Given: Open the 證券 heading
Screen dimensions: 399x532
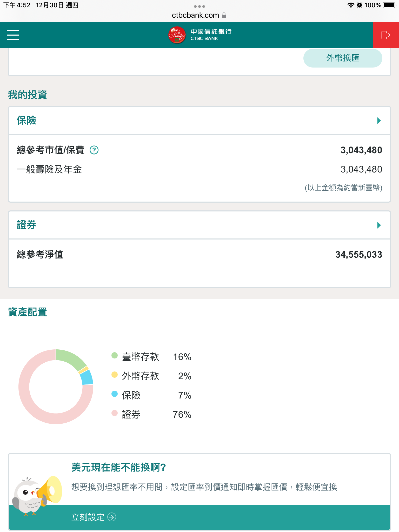Looking at the screenshot, I should [26, 225].
